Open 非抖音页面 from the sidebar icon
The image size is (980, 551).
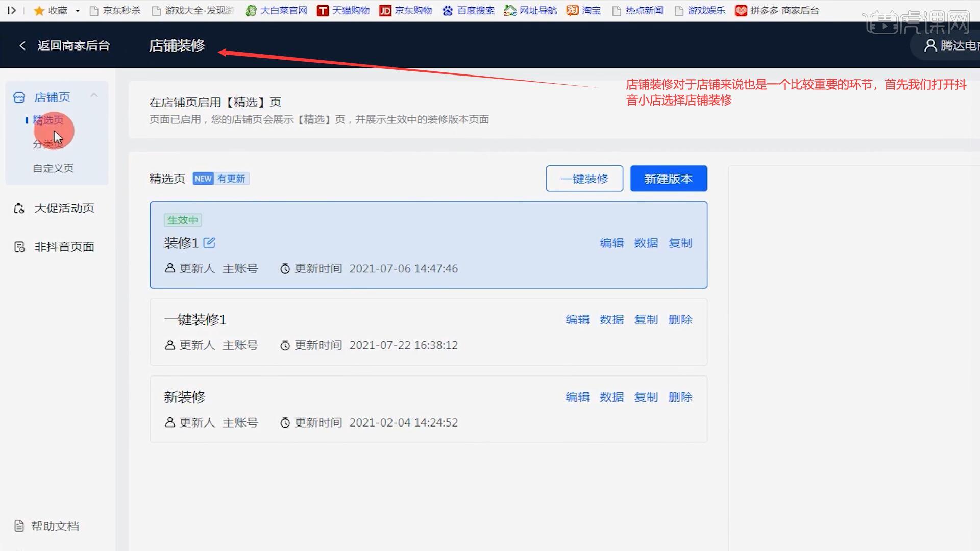(19, 247)
